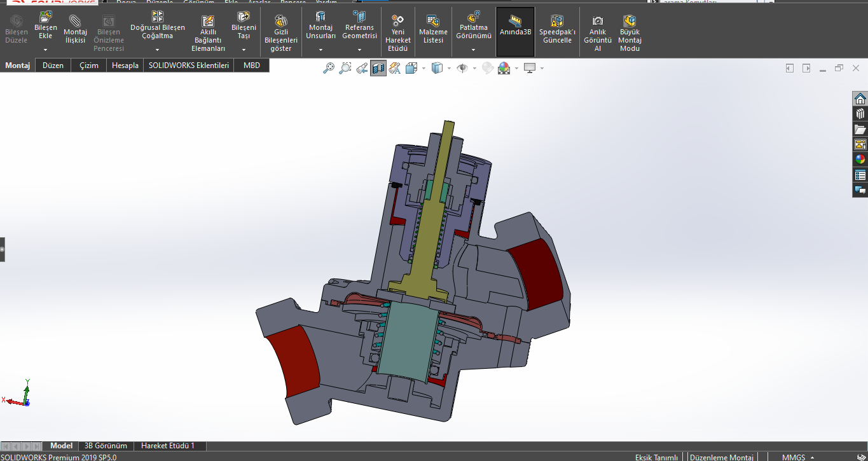Select the Bileşen Ekle tool
Viewport: 868px width, 461px height.
coord(45,25)
